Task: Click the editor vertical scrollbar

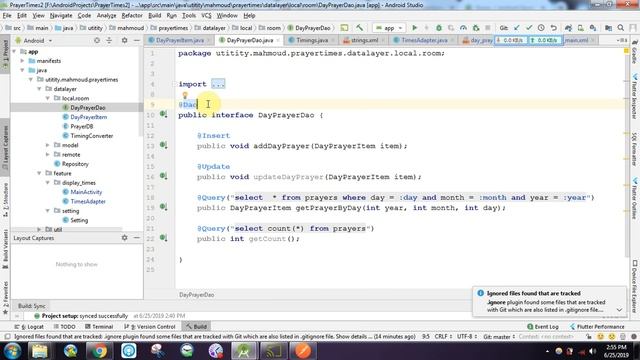Action: pyautogui.click(x=626, y=153)
